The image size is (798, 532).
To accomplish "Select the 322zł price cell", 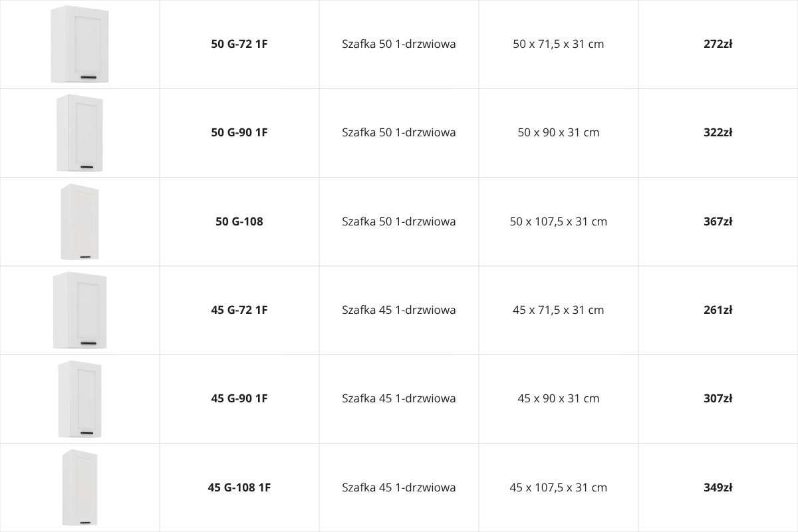I will pos(718,132).
